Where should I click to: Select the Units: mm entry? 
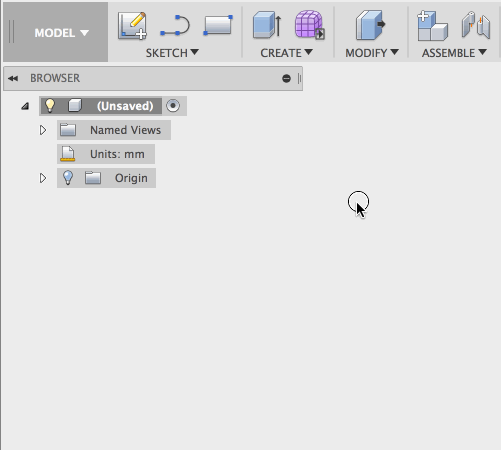tap(106, 154)
